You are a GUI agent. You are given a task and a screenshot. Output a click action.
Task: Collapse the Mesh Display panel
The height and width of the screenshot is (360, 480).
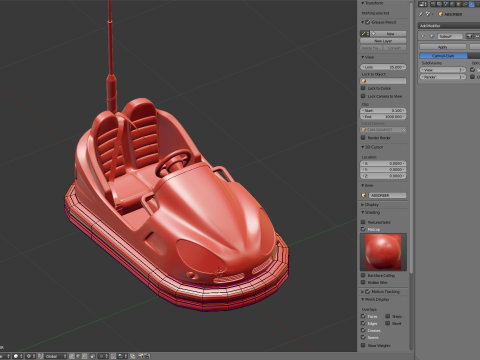coord(363,300)
